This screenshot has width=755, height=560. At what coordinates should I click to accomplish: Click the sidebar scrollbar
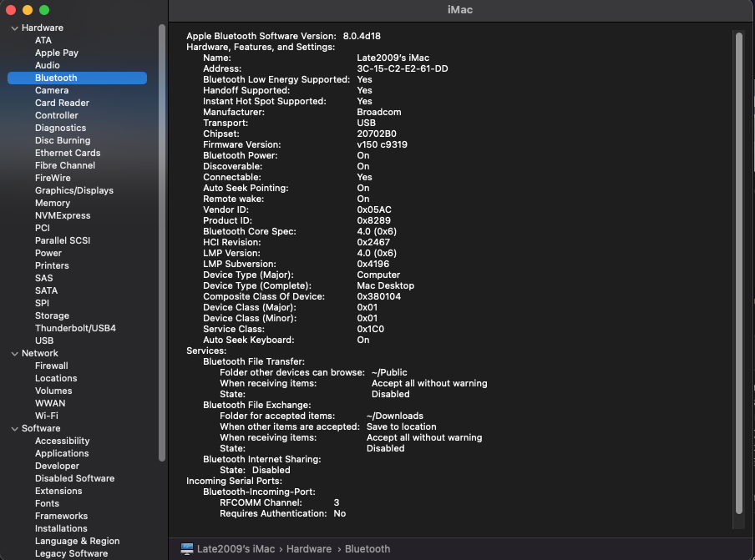tap(162, 243)
